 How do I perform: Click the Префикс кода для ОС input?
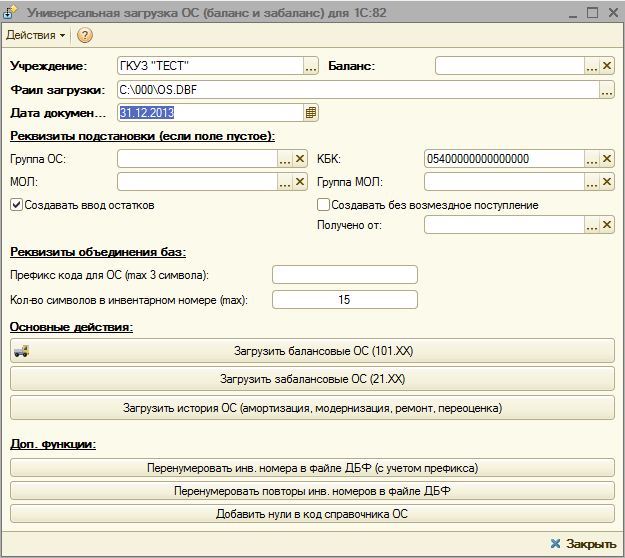click(345, 275)
